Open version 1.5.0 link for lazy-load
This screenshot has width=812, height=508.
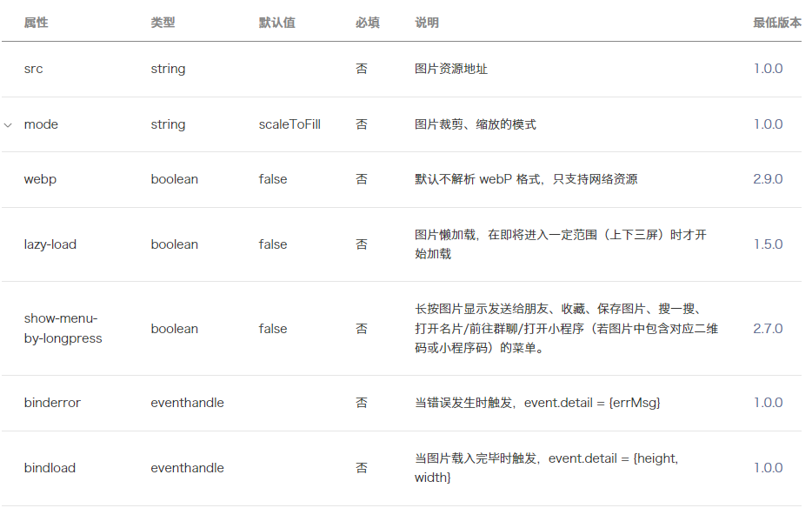pyautogui.click(x=768, y=244)
